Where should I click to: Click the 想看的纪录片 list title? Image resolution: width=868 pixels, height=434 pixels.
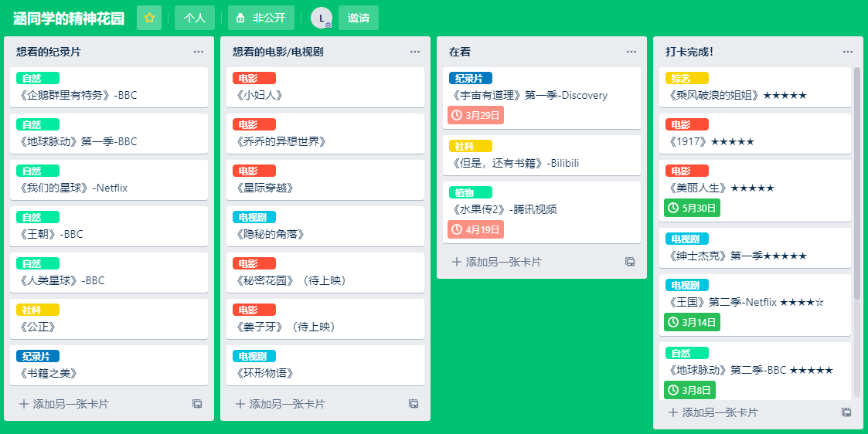pyautogui.click(x=49, y=52)
